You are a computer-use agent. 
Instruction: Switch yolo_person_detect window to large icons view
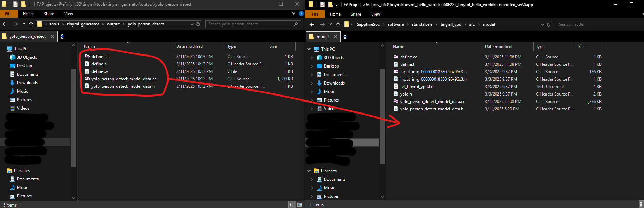coord(300,204)
